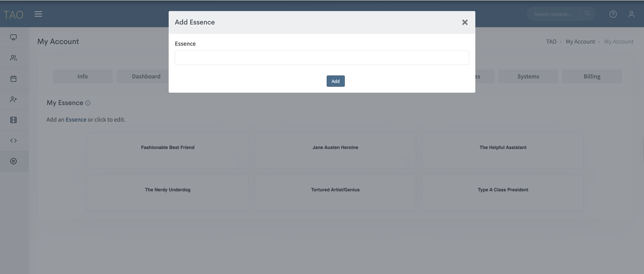Click the hamburger menu icon
The height and width of the screenshot is (274, 644).
click(x=38, y=14)
